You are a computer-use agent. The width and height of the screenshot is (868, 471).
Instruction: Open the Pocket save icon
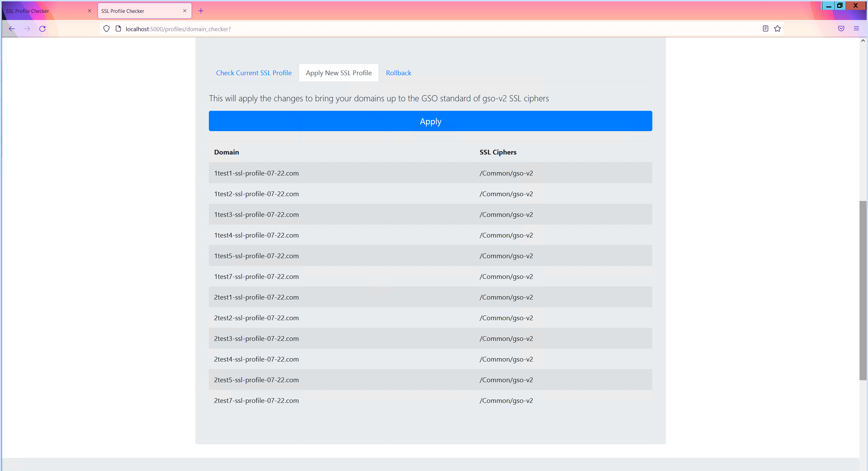pyautogui.click(x=841, y=28)
